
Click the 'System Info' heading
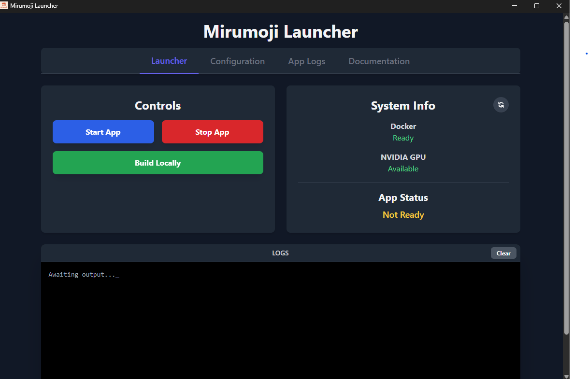pos(403,106)
